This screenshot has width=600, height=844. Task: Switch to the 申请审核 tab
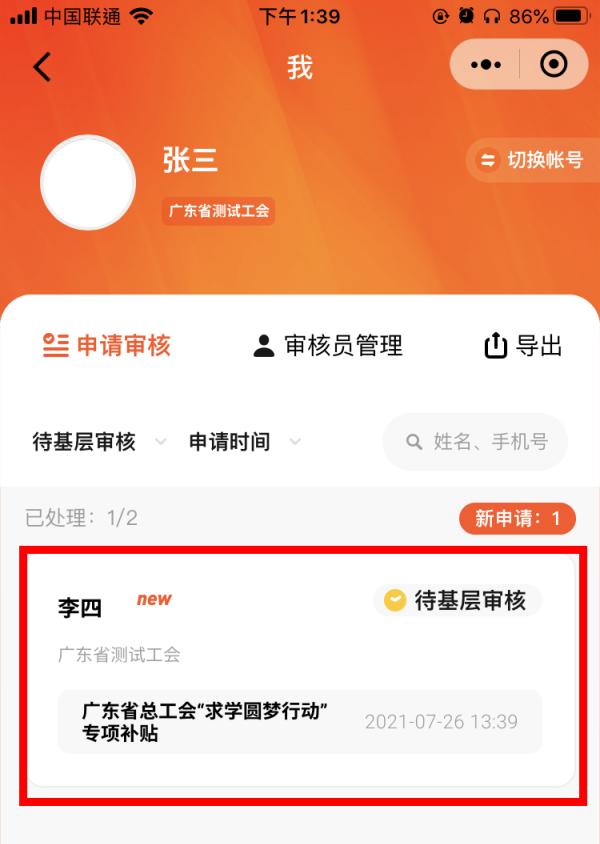[107, 345]
